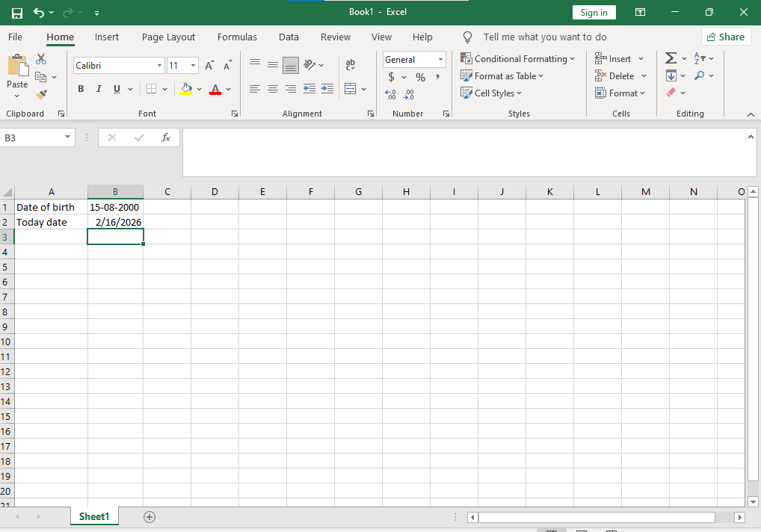Click the Percent Style icon
The height and width of the screenshot is (532, 761).
(x=420, y=77)
